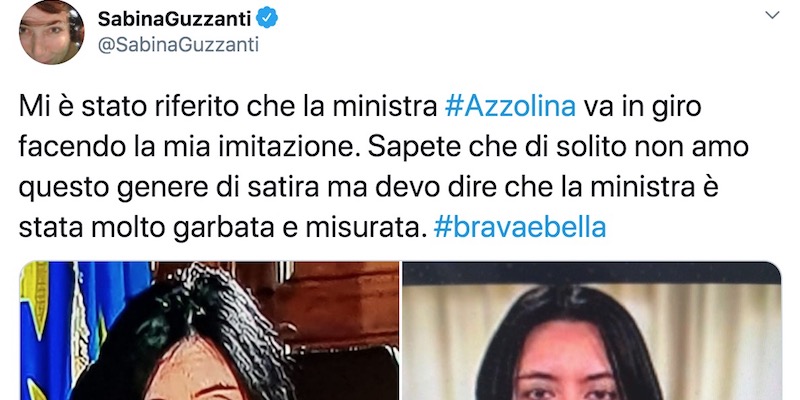This screenshot has width=800, height=400.
Task: Click the phrase 'Sapete che di solito non amo'
Action: coord(558,147)
